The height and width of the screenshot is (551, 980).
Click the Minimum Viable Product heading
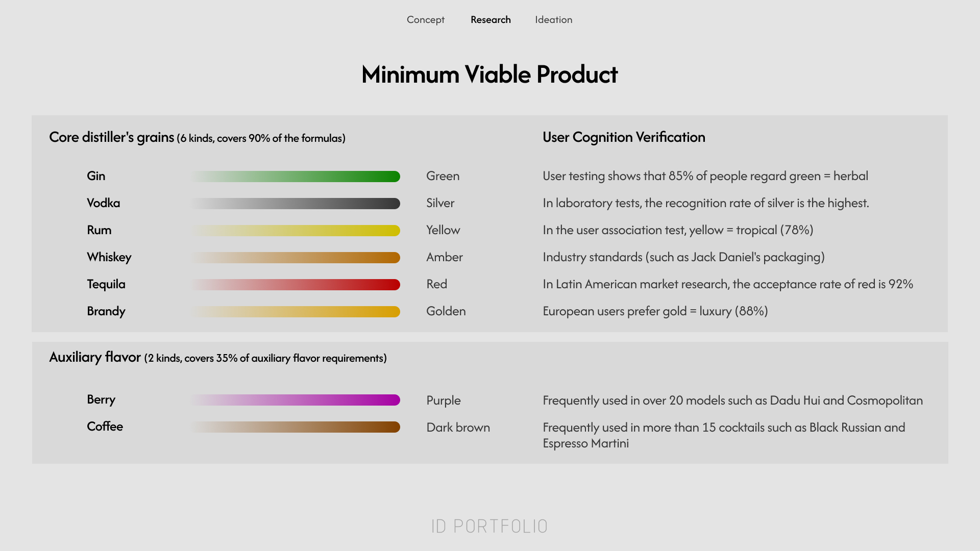pyautogui.click(x=489, y=74)
